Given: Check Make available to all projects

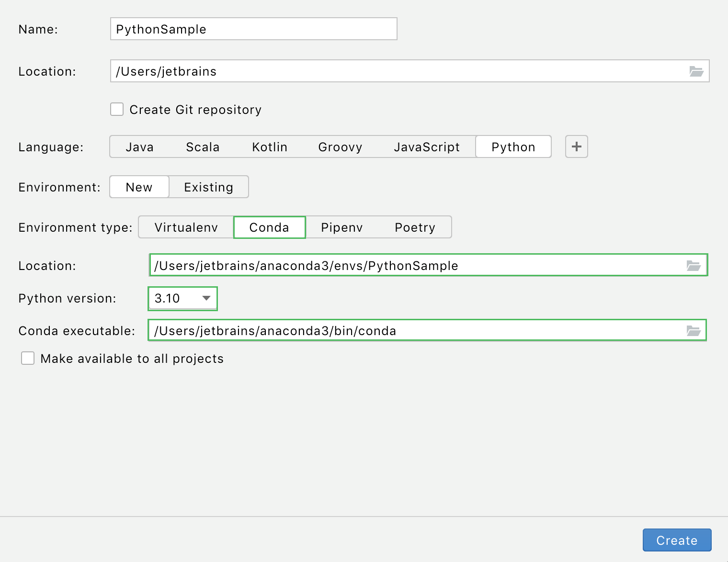Looking at the screenshot, I should pos(28,358).
